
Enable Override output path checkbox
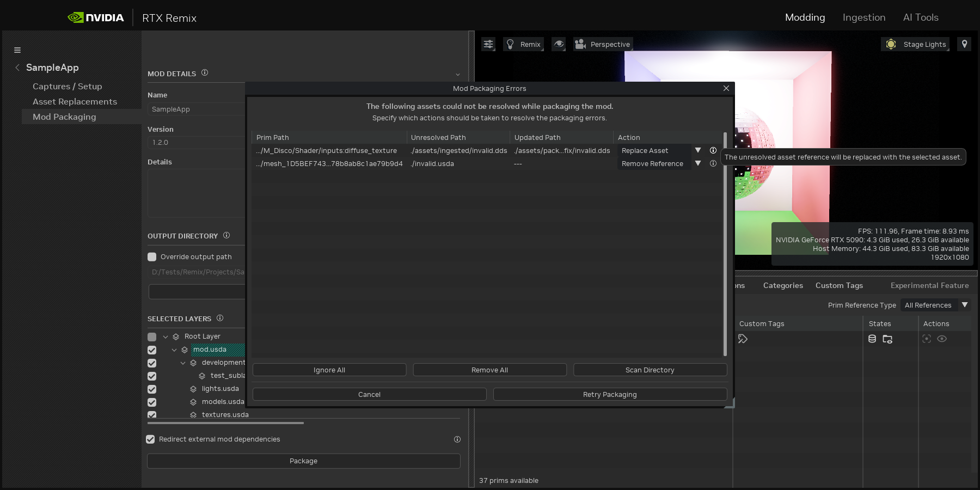pos(152,257)
